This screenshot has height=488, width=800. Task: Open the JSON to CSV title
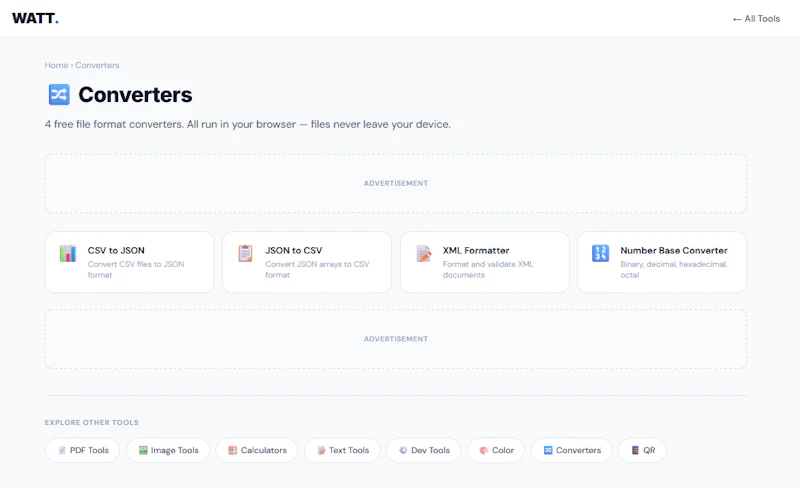(293, 251)
